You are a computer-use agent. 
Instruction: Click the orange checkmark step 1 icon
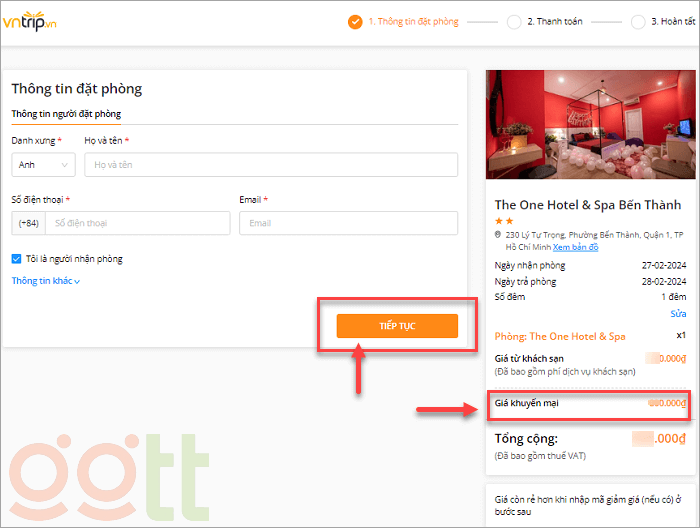point(355,21)
